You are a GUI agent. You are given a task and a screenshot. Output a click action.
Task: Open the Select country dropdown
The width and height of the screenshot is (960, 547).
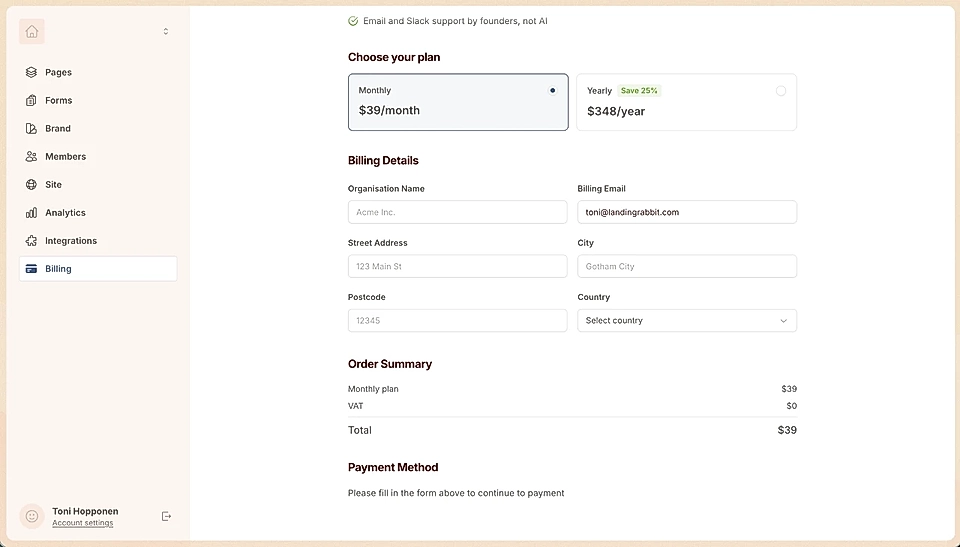point(687,320)
